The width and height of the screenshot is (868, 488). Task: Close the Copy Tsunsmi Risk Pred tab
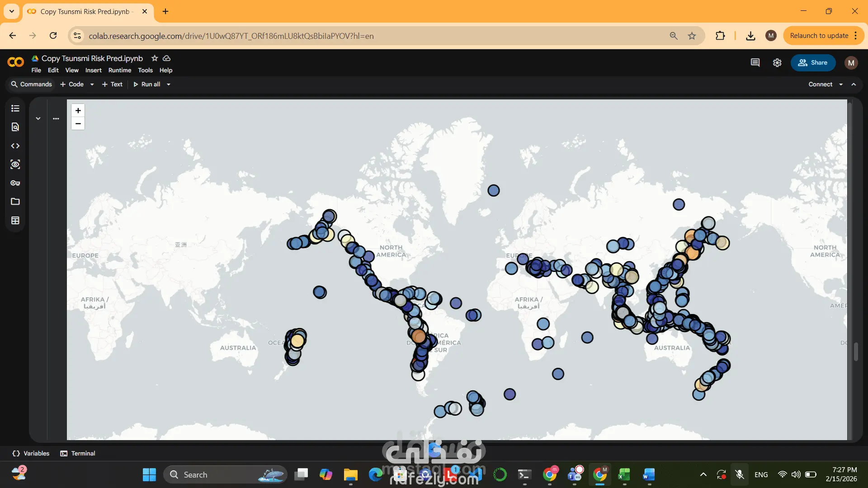pos(145,11)
